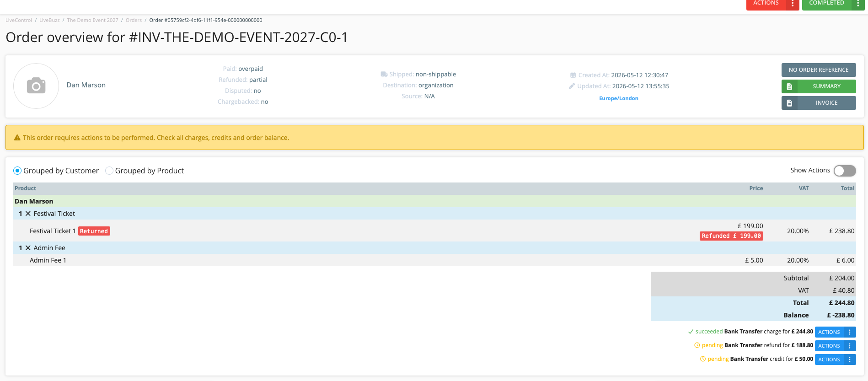Click the VAT summary value £ 40.80
868x381 pixels.
click(x=843, y=290)
